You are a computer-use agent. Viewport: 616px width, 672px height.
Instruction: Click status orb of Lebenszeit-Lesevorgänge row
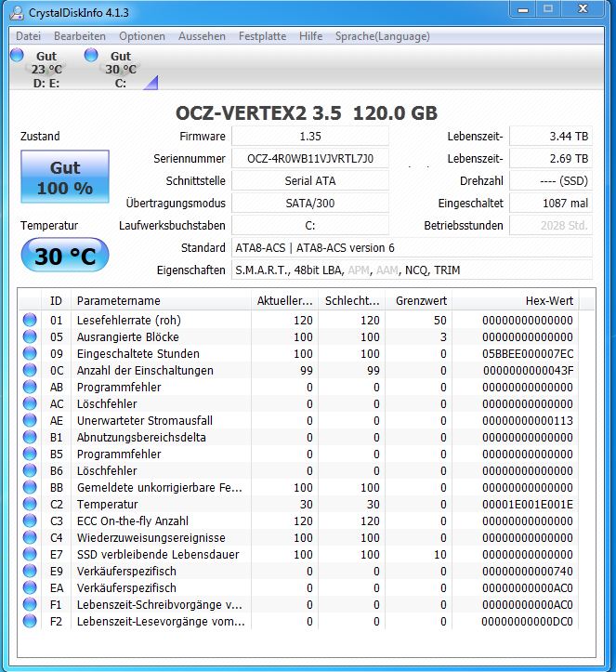pyautogui.click(x=30, y=621)
